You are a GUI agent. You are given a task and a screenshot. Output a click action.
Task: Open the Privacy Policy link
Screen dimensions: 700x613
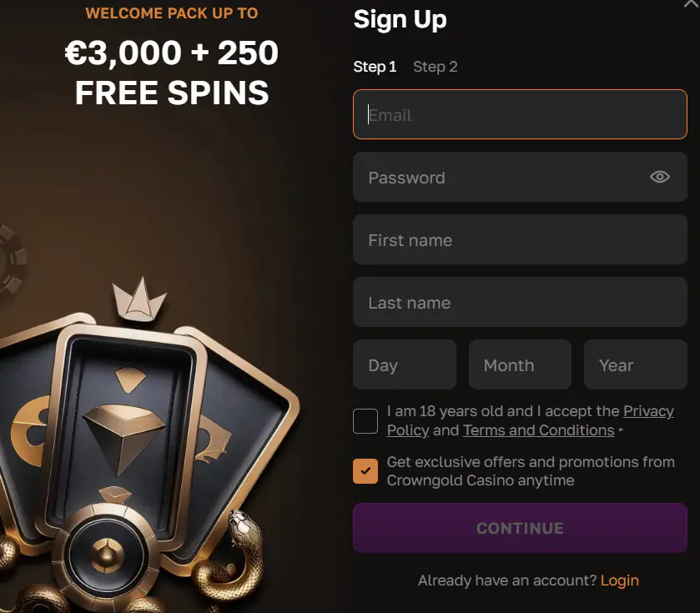click(x=648, y=411)
